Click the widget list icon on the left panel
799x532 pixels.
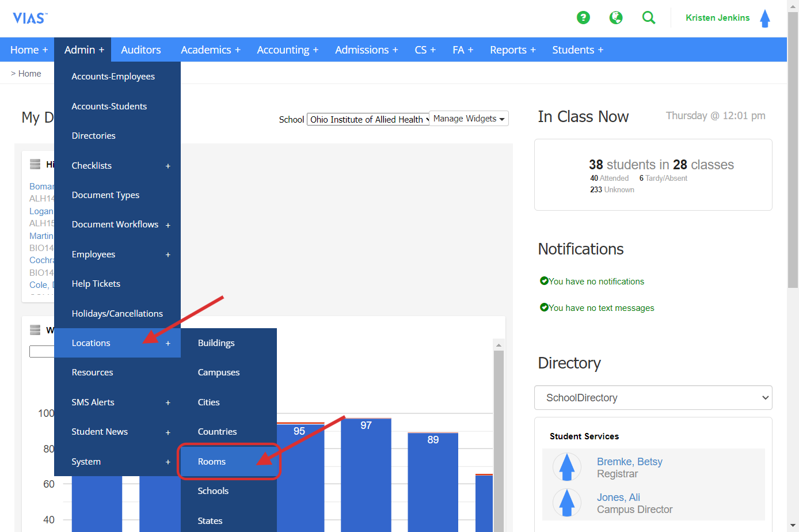[36, 164]
